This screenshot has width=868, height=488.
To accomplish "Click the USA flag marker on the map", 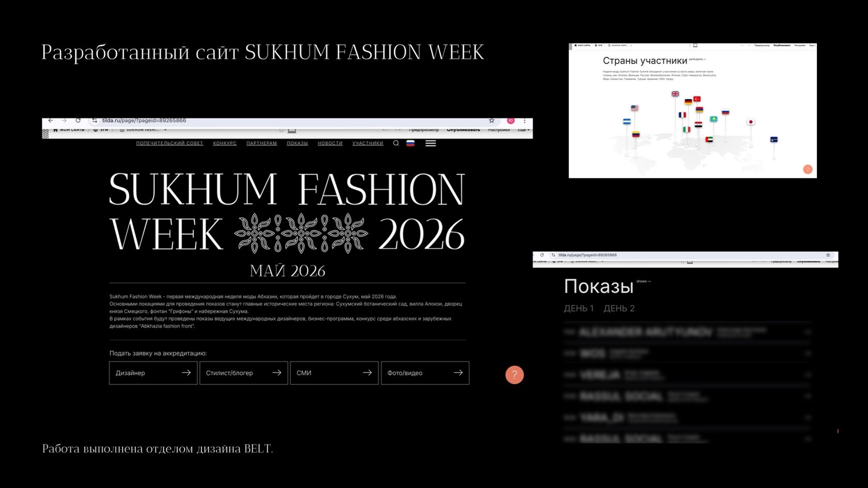I will pyautogui.click(x=635, y=108).
